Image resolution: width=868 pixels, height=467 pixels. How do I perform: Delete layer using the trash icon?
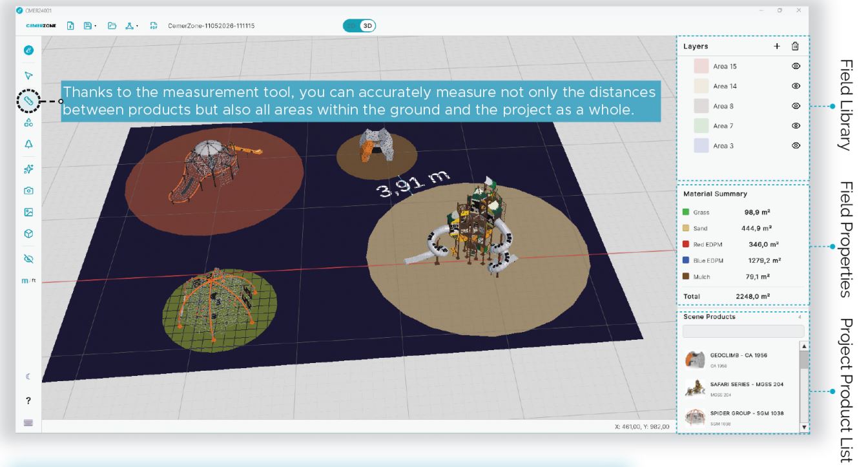click(x=795, y=46)
